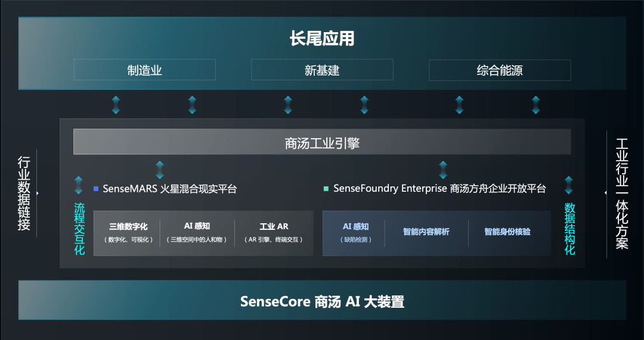Viewport: 644px width, 340px height.
Task: Click the first double arrow under 制造业
Action: [x=116, y=105]
